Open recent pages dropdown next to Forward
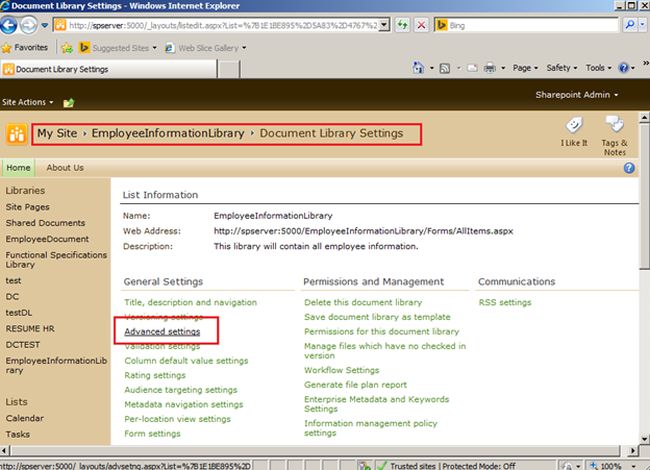This screenshot has height=470, width=650. coord(45,26)
